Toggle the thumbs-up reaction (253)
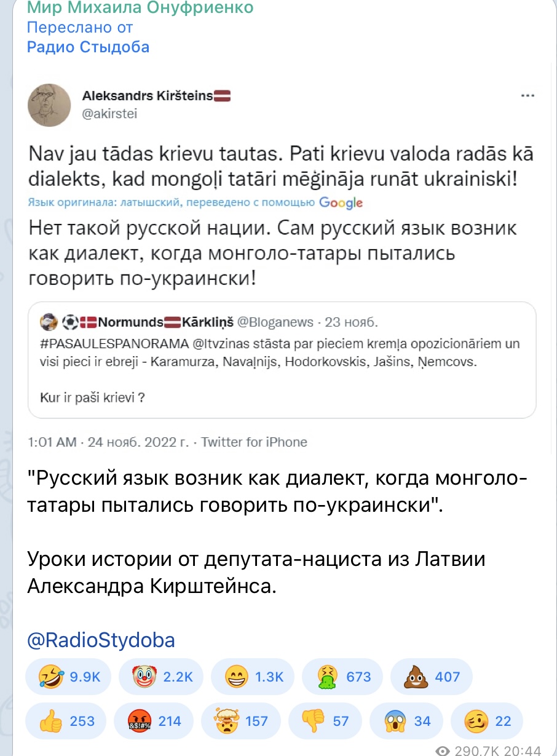Viewport: 557px width, 756px height. pos(66,721)
